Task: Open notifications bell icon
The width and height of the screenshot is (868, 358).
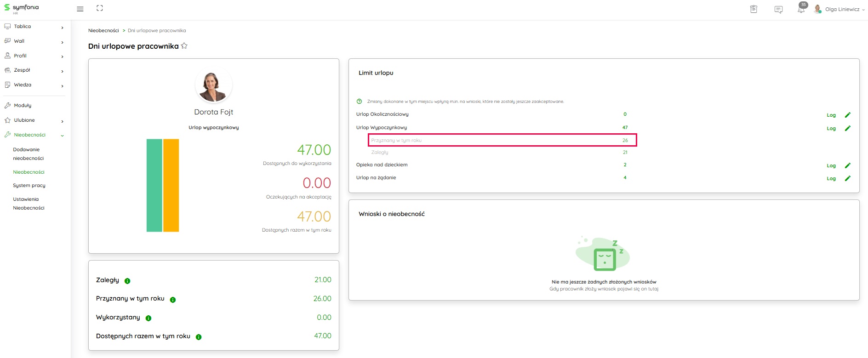Action: (x=801, y=10)
